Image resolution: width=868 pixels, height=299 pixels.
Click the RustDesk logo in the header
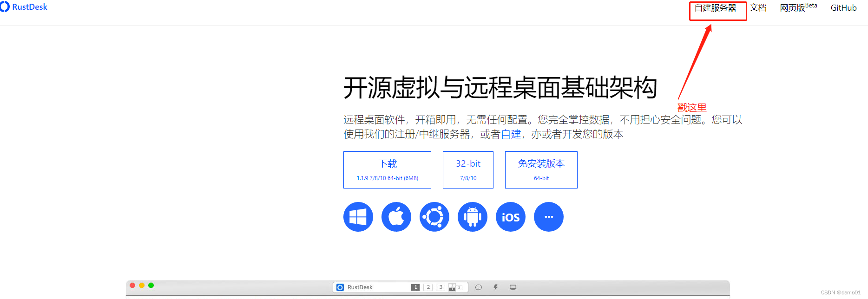click(24, 7)
